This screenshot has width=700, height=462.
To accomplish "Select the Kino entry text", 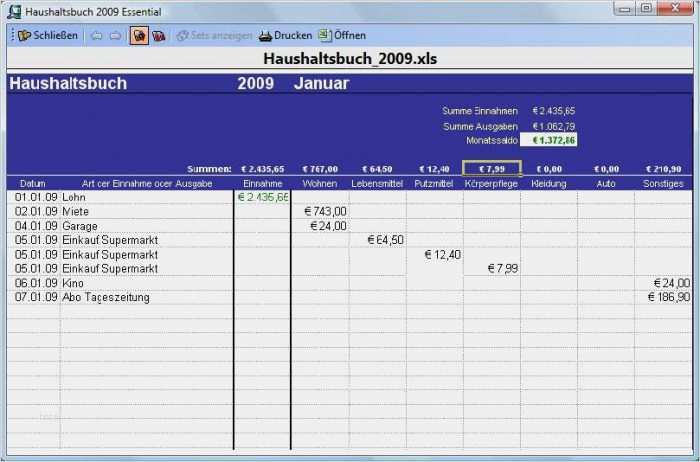I will [73, 283].
